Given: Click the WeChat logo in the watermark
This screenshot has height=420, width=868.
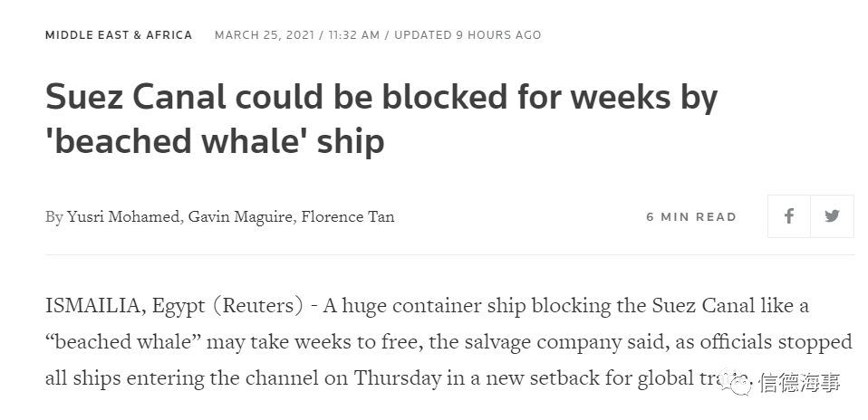Looking at the screenshot, I should click(738, 382).
